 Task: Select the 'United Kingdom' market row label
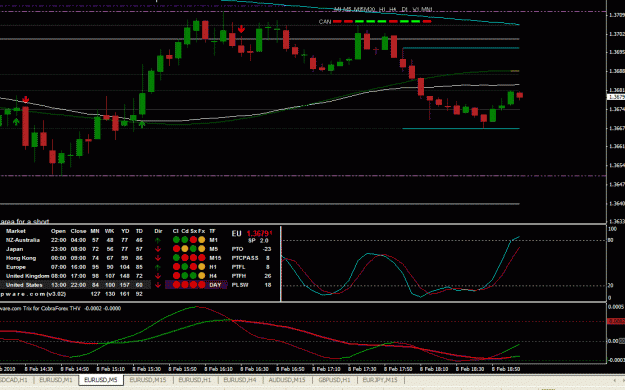[x=28, y=276]
